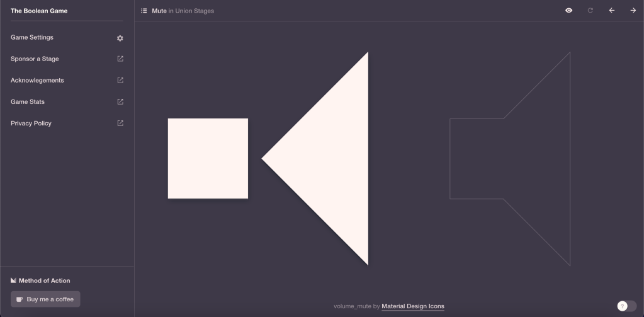Open Game Stats from the sidebar
This screenshot has height=317, width=644.
28,102
